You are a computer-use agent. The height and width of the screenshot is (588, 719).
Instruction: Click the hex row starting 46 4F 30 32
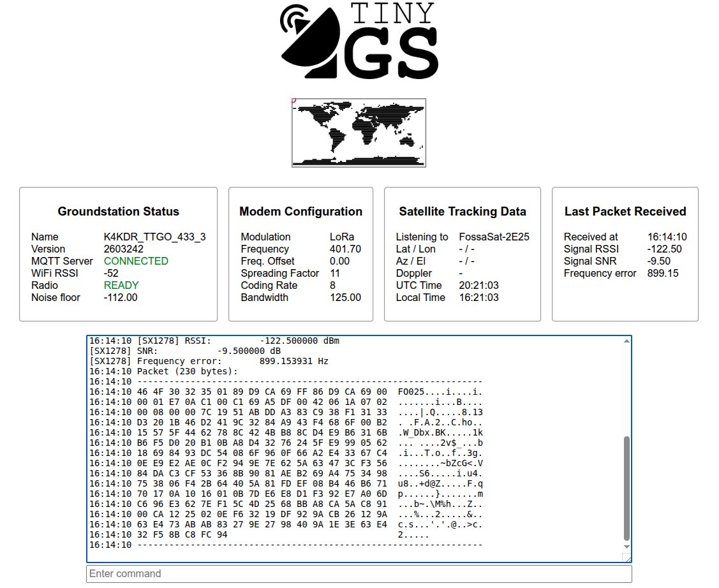point(262,392)
